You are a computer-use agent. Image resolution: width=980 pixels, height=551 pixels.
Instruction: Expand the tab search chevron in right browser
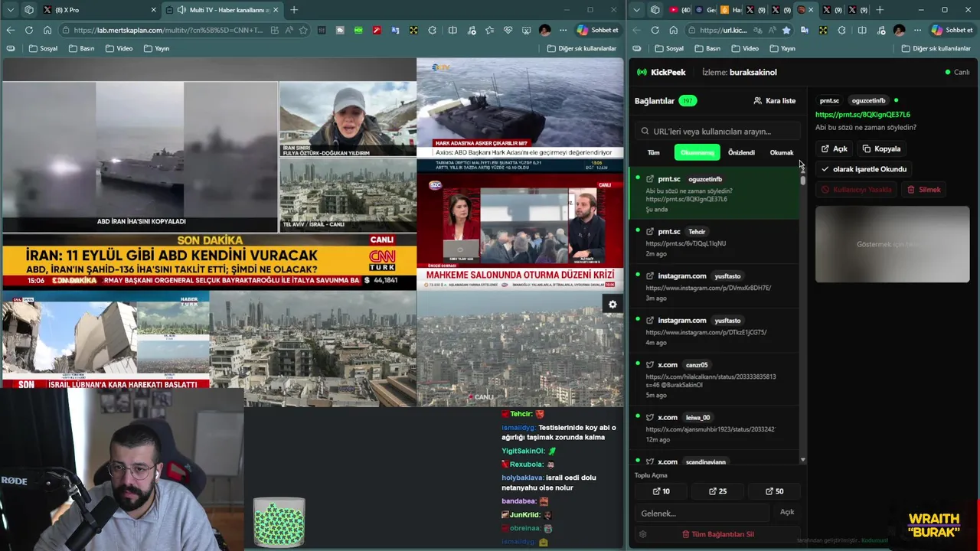point(636,10)
